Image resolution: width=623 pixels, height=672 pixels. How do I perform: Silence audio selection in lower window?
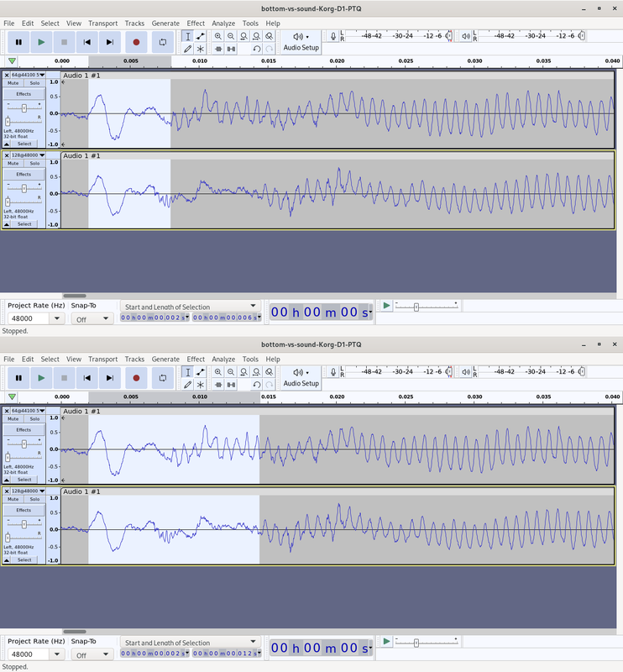pos(231,385)
